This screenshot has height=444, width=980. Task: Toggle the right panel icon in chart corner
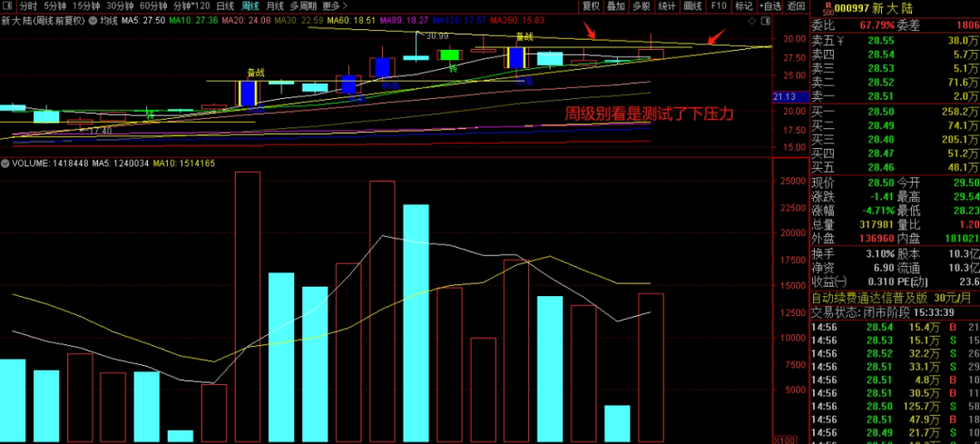point(766,21)
